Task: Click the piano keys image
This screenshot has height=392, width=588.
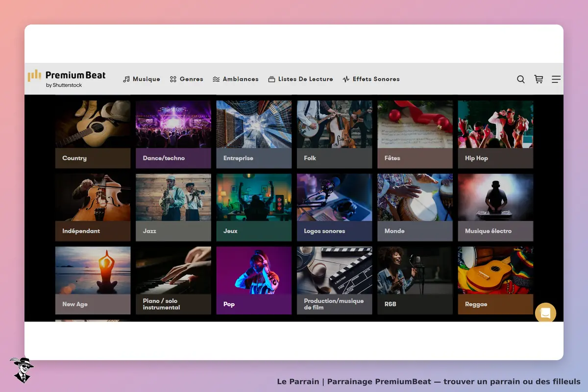Action: click(x=173, y=270)
